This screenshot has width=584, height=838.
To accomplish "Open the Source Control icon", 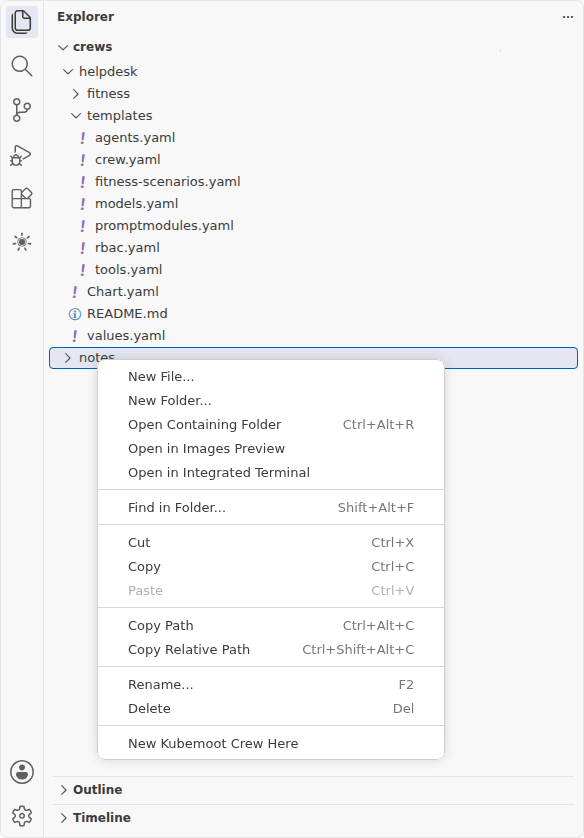I will 21,110.
